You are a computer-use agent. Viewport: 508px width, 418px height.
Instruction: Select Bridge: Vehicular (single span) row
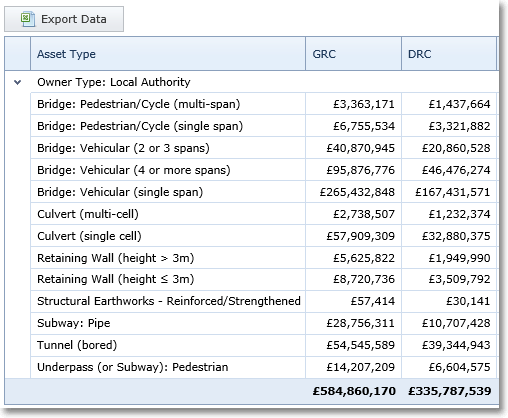(x=264, y=192)
